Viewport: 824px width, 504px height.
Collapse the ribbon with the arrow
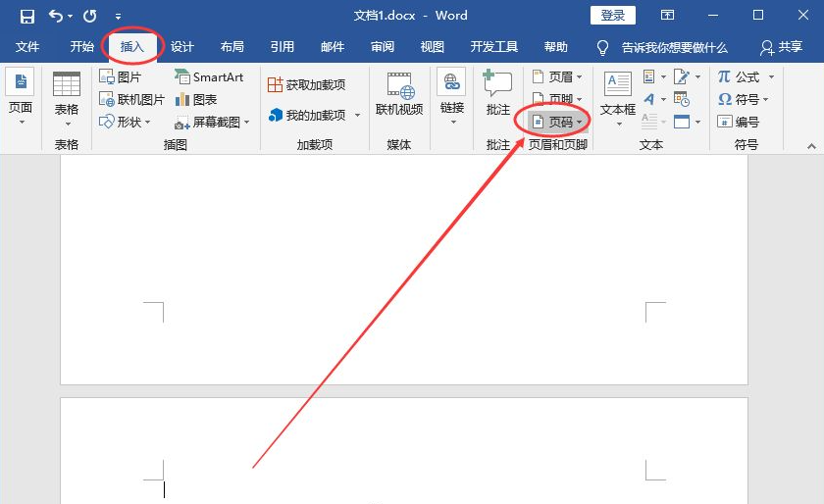[x=811, y=145]
